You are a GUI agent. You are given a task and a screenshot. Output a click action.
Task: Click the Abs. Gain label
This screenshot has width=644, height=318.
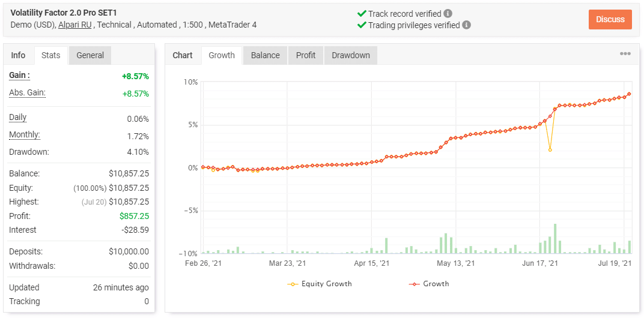pos(27,93)
